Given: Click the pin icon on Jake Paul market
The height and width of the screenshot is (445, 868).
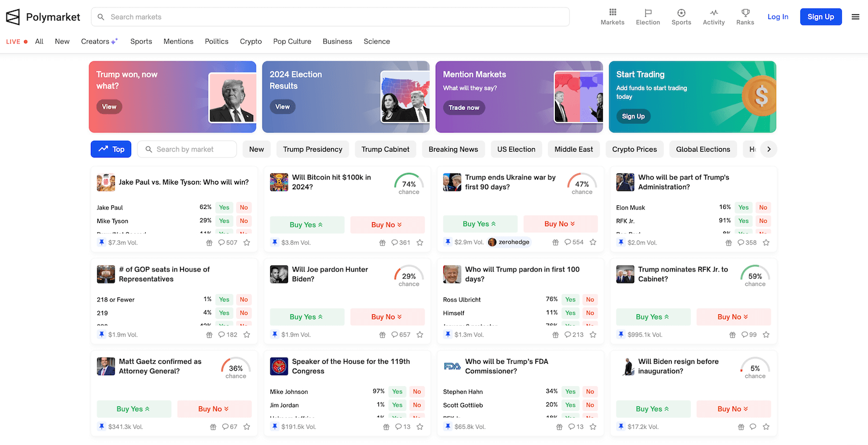Looking at the screenshot, I should point(101,242).
